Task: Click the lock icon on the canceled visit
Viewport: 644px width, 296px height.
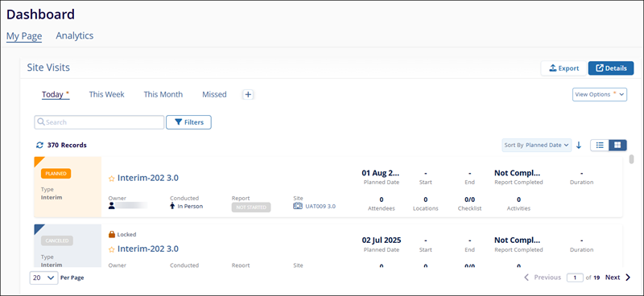Action: 111,234
